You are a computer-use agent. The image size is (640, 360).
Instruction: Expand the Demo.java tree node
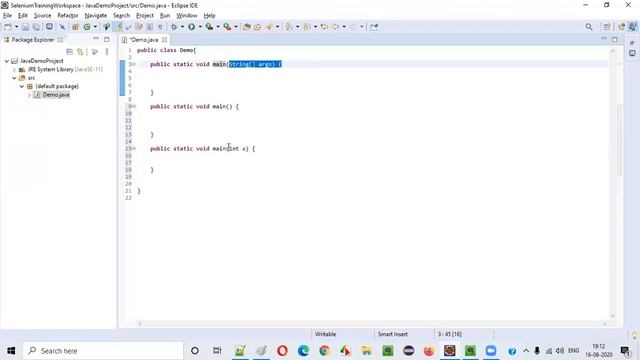pyautogui.click(x=29, y=95)
